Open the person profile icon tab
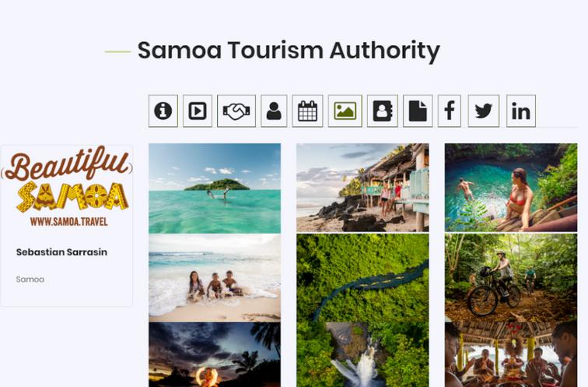Screen dimensions: 588x387 pyautogui.click(x=274, y=111)
